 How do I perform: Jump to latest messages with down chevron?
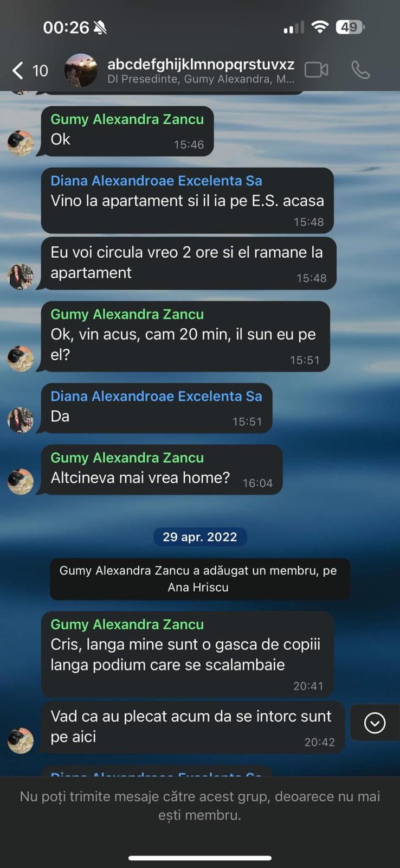click(375, 723)
